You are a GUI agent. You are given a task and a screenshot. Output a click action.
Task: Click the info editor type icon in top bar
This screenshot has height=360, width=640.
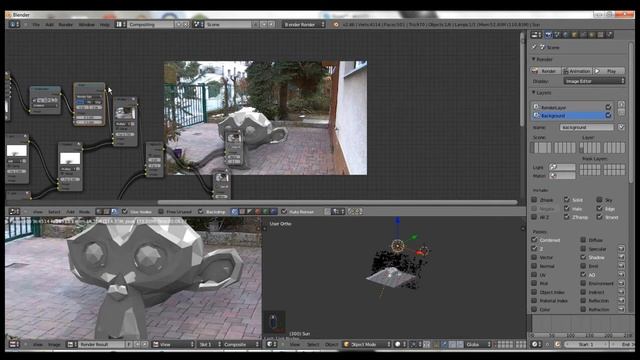tap(14, 24)
